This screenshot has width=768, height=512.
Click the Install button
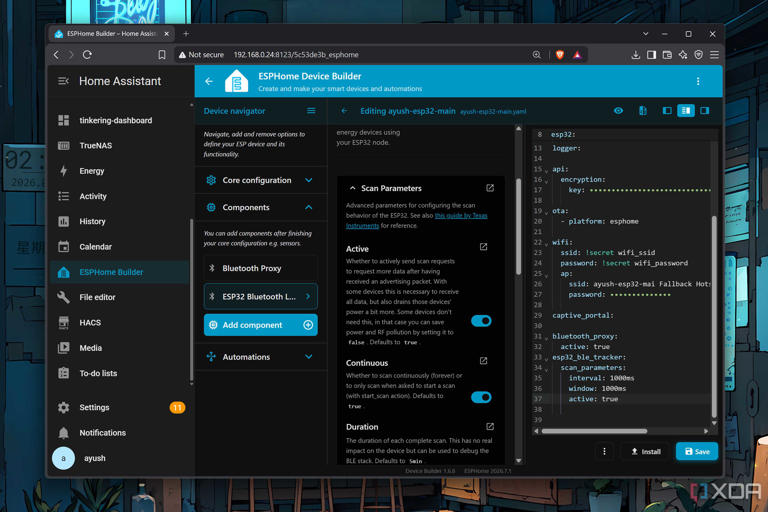click(x=646, y=452)
